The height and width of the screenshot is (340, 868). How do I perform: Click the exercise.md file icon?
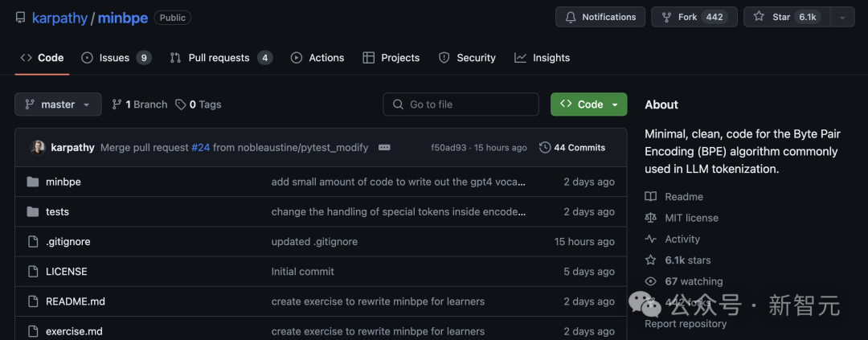(33, 331)
